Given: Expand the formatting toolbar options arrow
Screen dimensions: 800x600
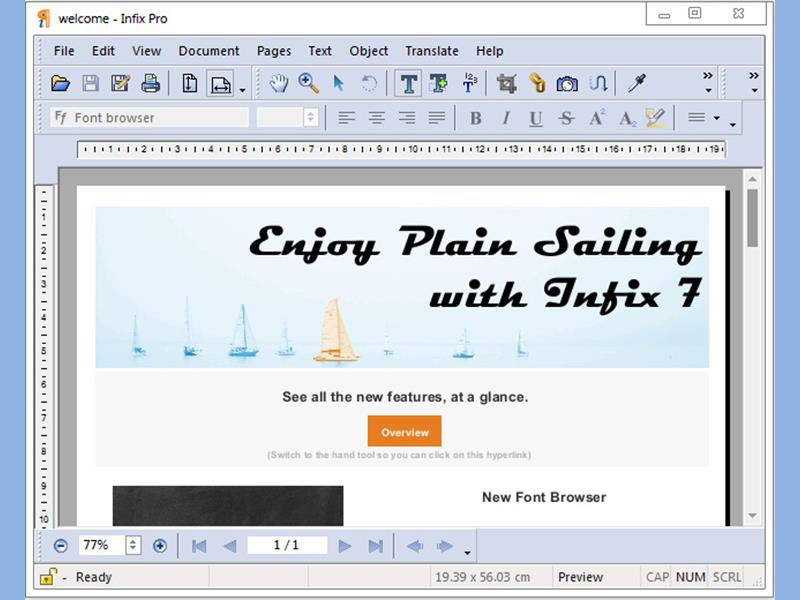Looking at the screenshot, I should 733,124.
